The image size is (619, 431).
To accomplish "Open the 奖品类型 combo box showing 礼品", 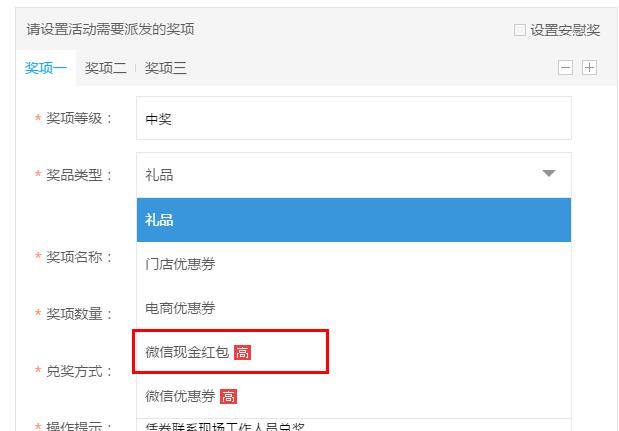I will click(x=354, y=175).
